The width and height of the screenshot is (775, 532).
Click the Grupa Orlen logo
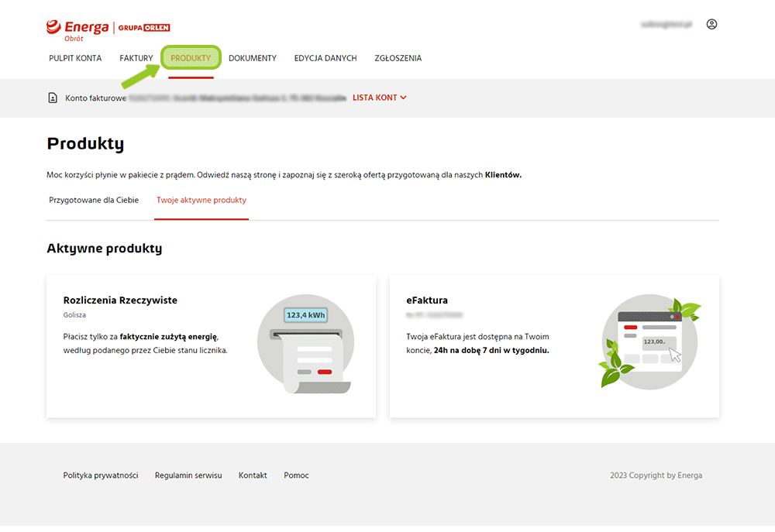pyautogui.click(x=144, y=28)
